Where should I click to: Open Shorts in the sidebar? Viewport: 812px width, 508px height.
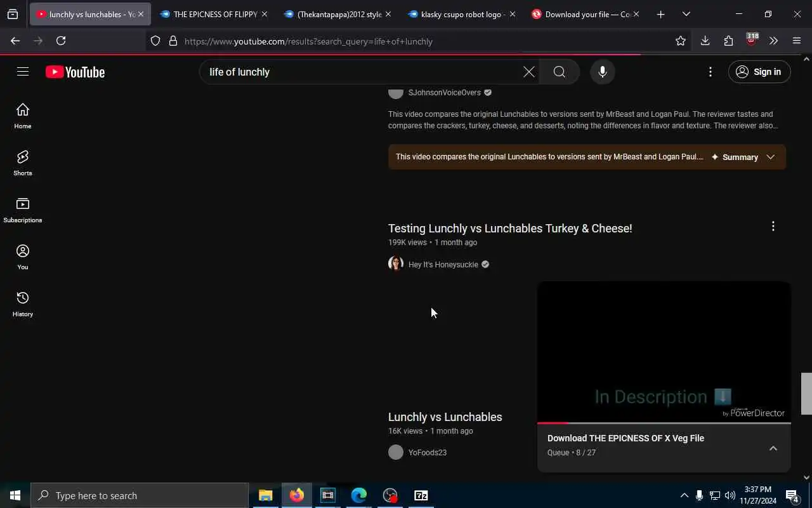23,163
